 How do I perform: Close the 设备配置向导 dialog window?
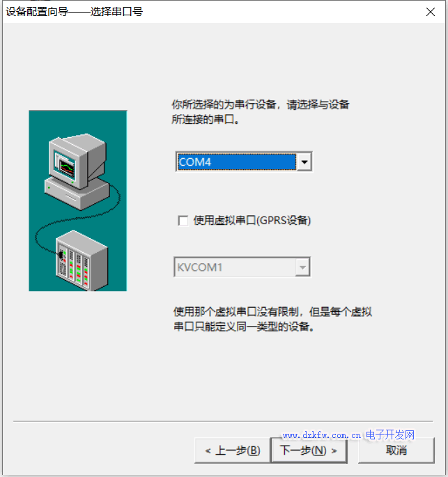(431, 12)
